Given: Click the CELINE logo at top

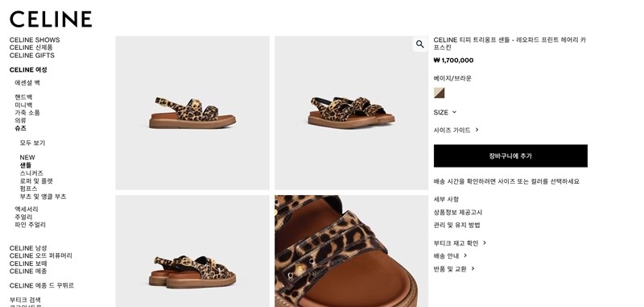Looking at the screenshot, I should pyautogui.click(x=51, y=19).
